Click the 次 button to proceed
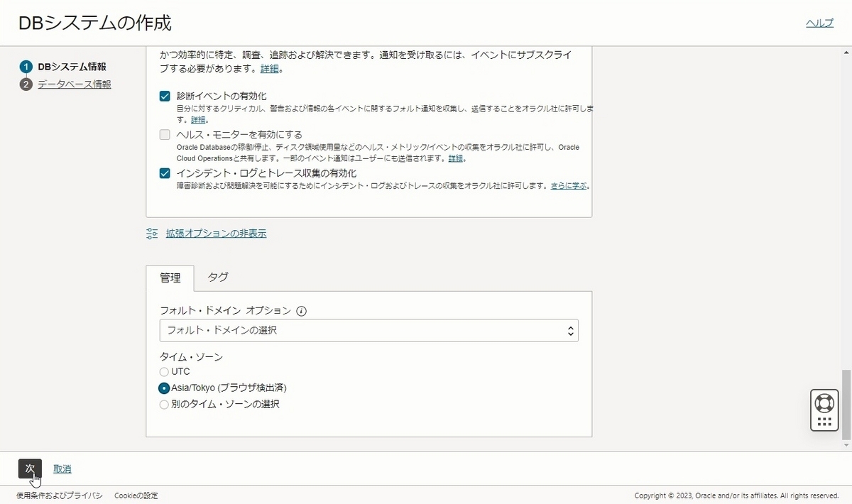This screenshot has width=852, height=504. pos(28,469)
